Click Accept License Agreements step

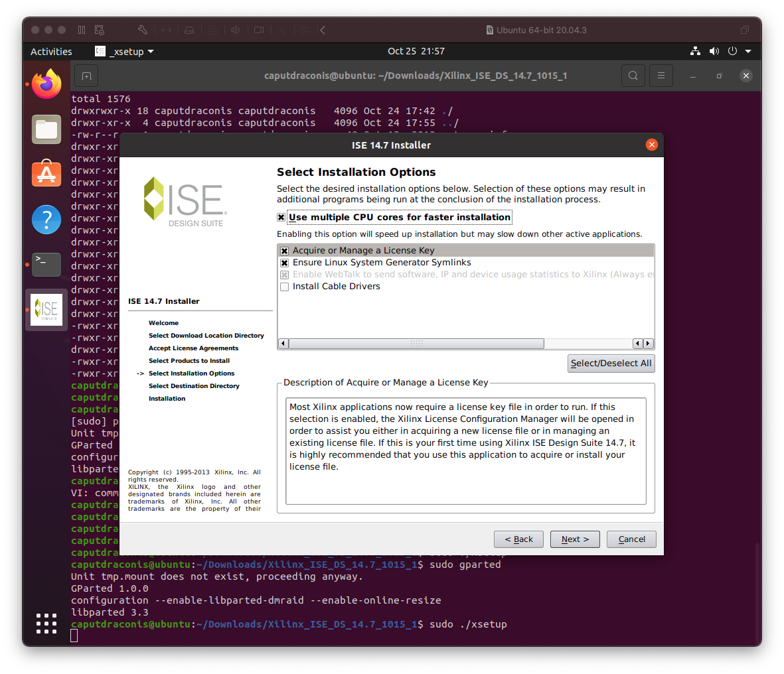click(193, 348)
